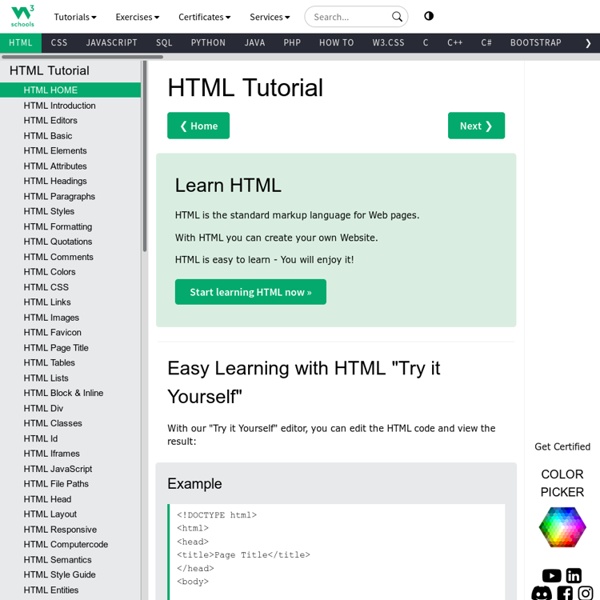Open HTML Page Title in sidebar
Screen dimensions: 600x600
70,347
